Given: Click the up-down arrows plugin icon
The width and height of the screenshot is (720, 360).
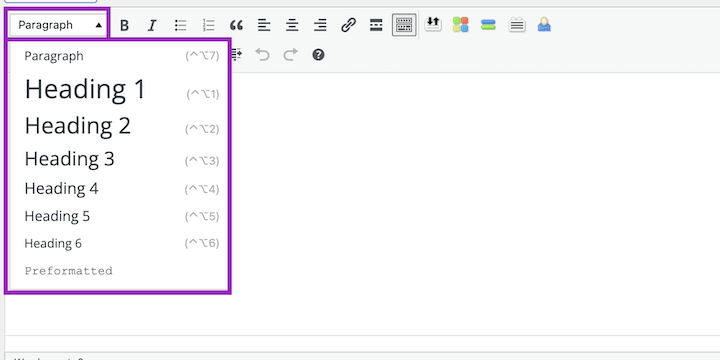Looking at the screenshot, I should [433, 24].
